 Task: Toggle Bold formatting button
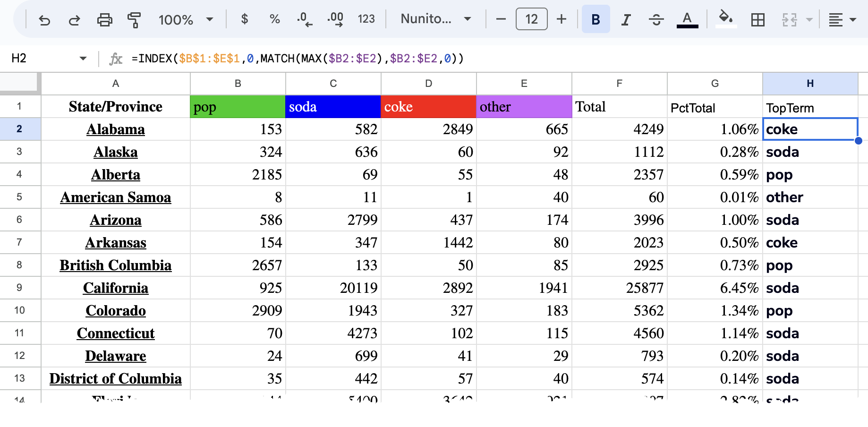coord(596,20)
